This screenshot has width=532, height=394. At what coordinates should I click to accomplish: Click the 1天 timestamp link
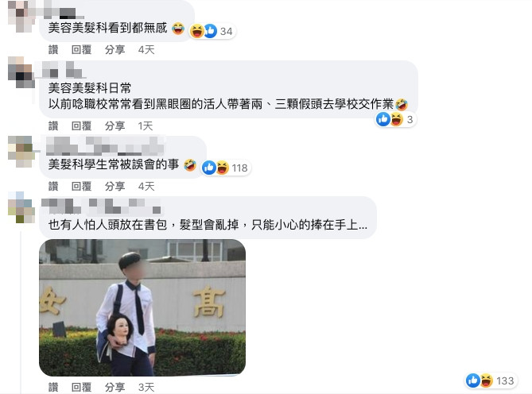coord(146,126)
